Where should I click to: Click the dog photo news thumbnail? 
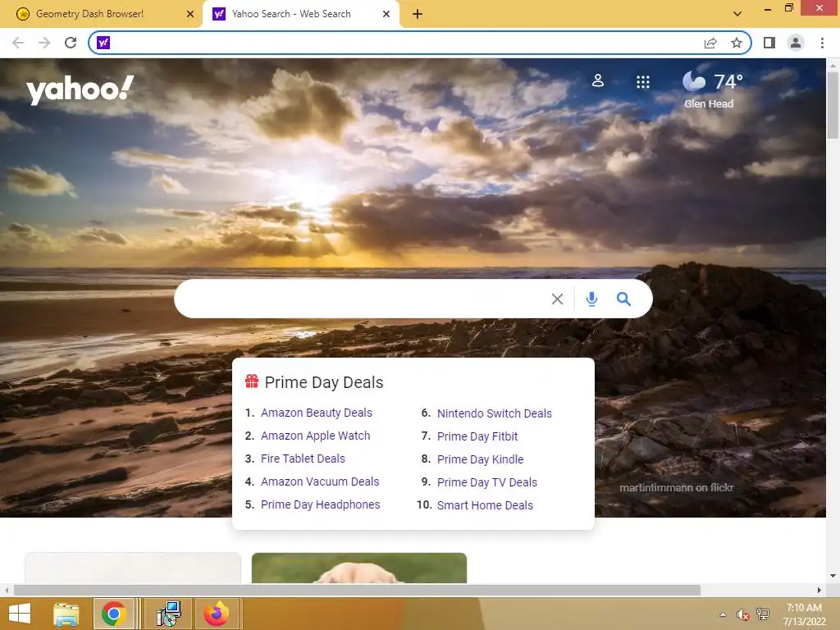pyautogui.click(x=359, y=568)
